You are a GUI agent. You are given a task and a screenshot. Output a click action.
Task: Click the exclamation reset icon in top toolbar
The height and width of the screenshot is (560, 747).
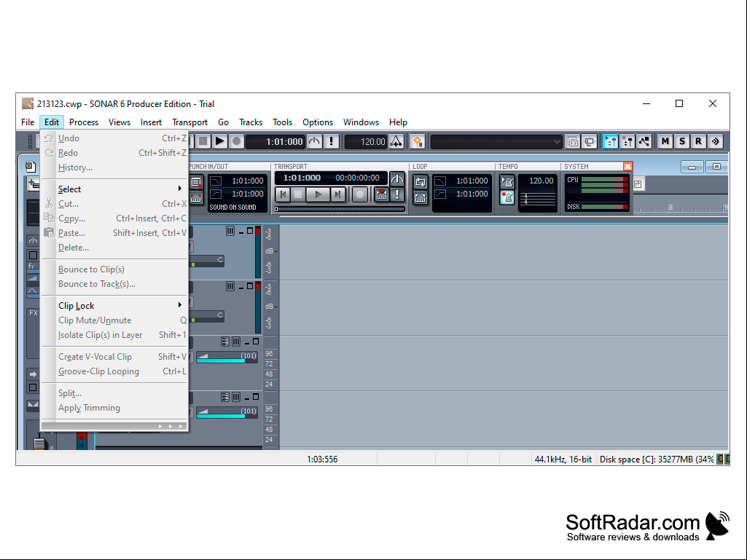pyautogui.click(x=331, y=141)
